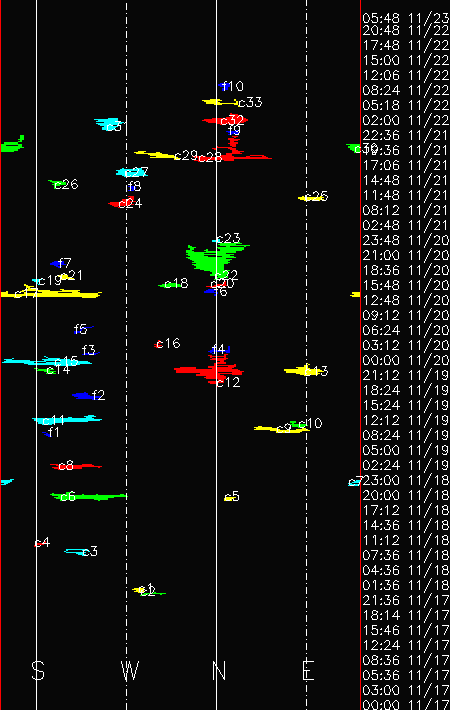The height and width of the screenshot is (710, 450).
Task: Click the W direction axis label
Action: coord(129,671)
